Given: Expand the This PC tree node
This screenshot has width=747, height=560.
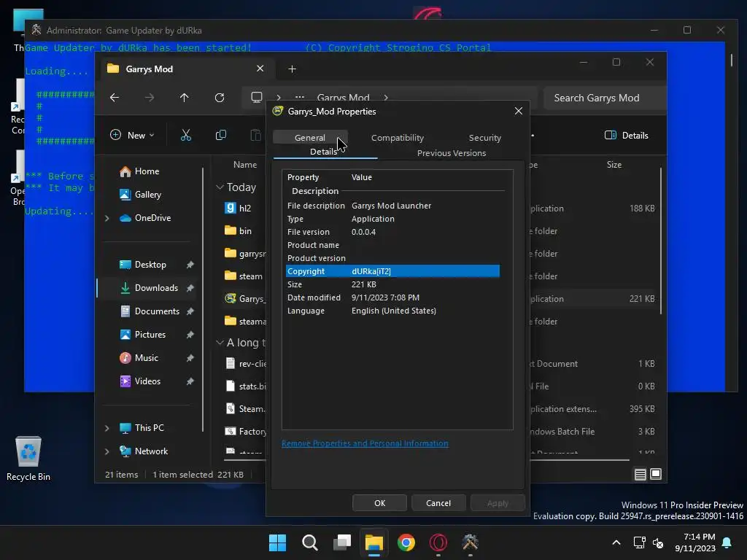Looking at the screenshot, I should pyautogui.click(x=107, y=428).
